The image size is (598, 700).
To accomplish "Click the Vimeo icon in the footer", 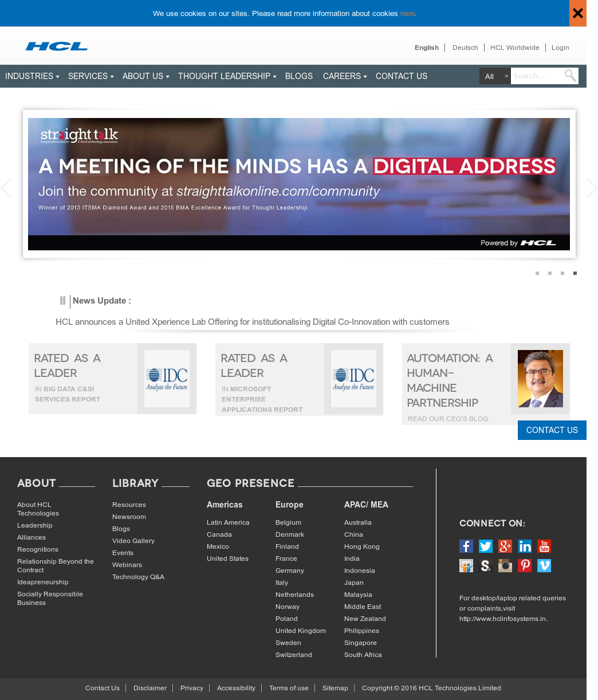I will pyautogui.click(x=544, y=565).
